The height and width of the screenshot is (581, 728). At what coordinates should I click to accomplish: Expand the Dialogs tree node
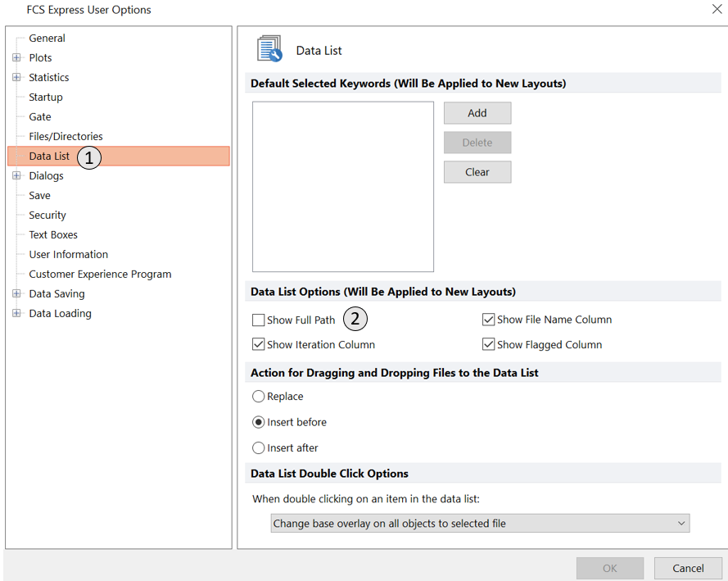pyautogui.click(x=16, y=175)
